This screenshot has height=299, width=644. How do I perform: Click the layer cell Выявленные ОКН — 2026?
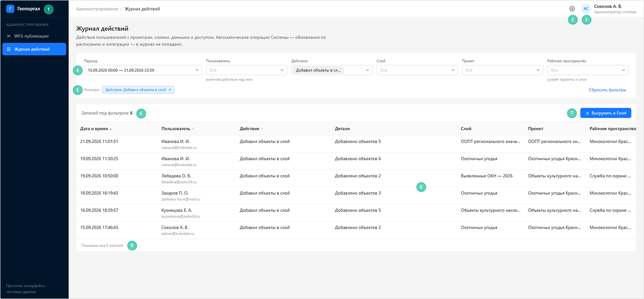pos(486,176)
